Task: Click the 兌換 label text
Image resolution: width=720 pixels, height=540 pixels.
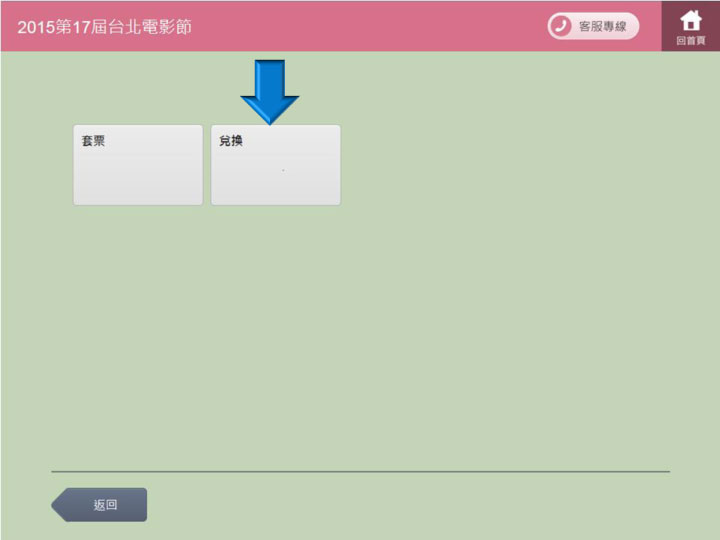Action: coord(231,141)
